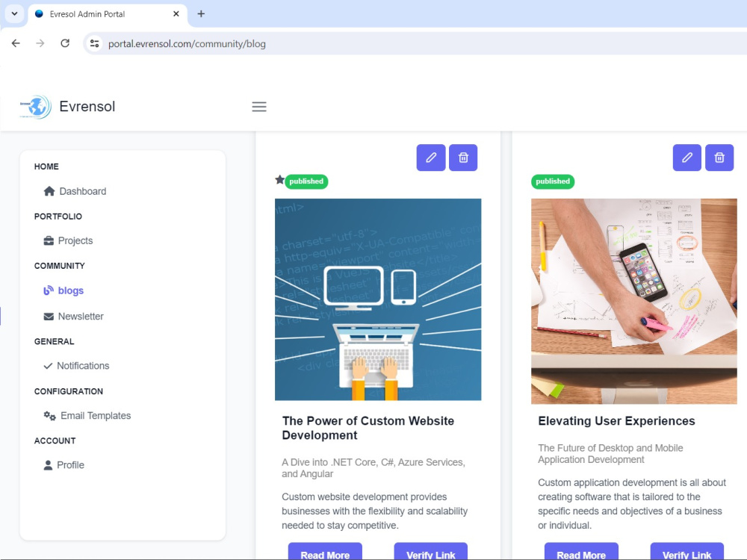Image resolution: width=747 pixels, height=560 pixels.
Task: Toggle the star on the Custom Website Development post
Action: coord(279,180)
